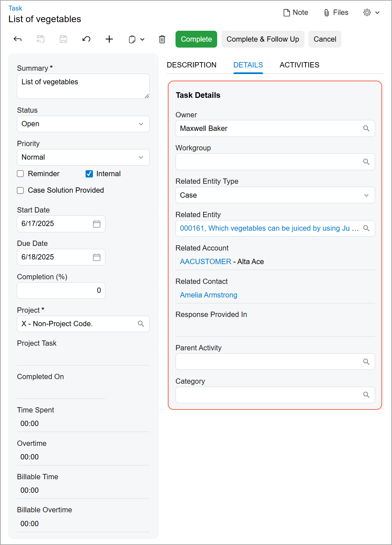Enable the Reminder checkbox
This screenshot has height=545, width=392.
[20, 174]
